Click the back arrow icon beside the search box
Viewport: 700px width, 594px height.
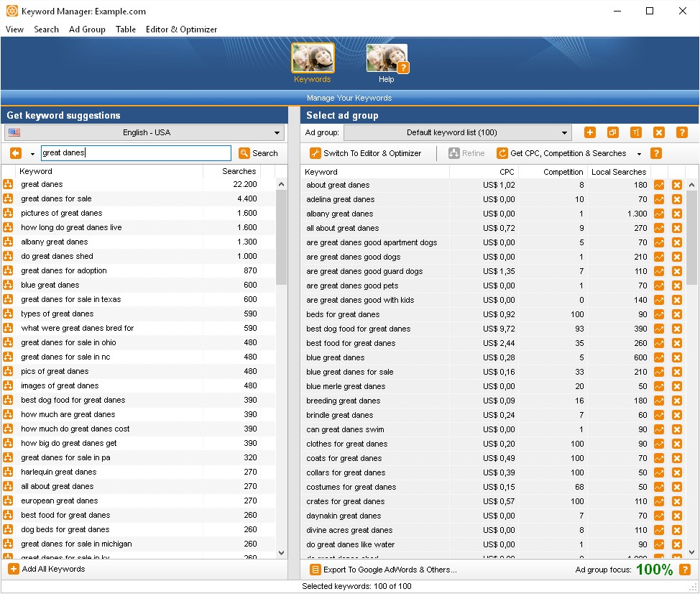16,153
